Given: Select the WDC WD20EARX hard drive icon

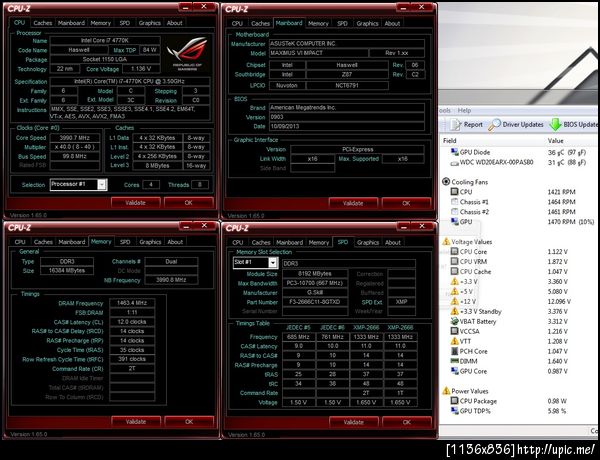Looking at the screenshot, I should coord(455,163).
